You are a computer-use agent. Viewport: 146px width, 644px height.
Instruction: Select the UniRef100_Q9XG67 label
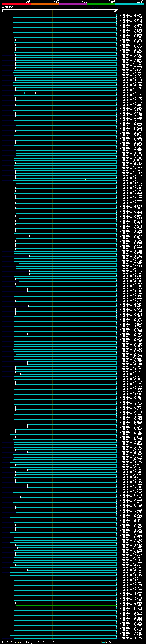click(x=131, y=58)
